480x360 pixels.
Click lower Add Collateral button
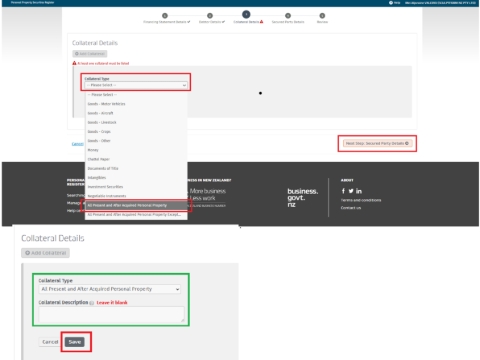tap(45, 253)
